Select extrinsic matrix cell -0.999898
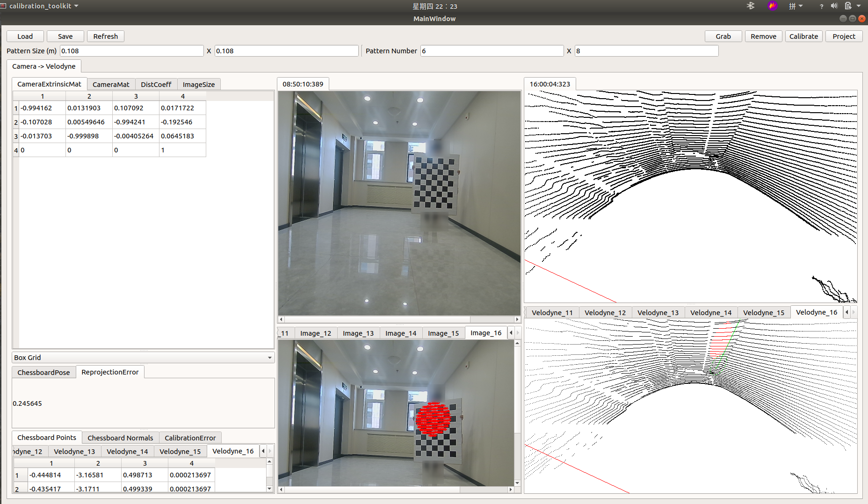 pos(89,136)
